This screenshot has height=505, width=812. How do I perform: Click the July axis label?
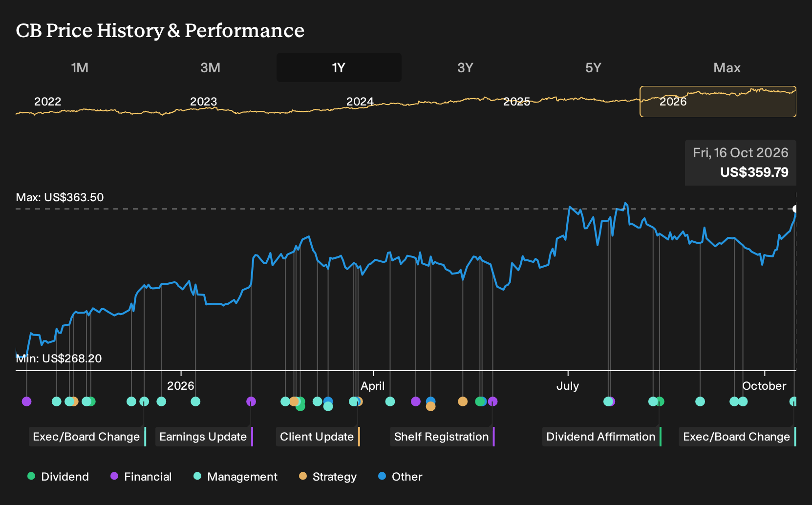tap(568, 386)
